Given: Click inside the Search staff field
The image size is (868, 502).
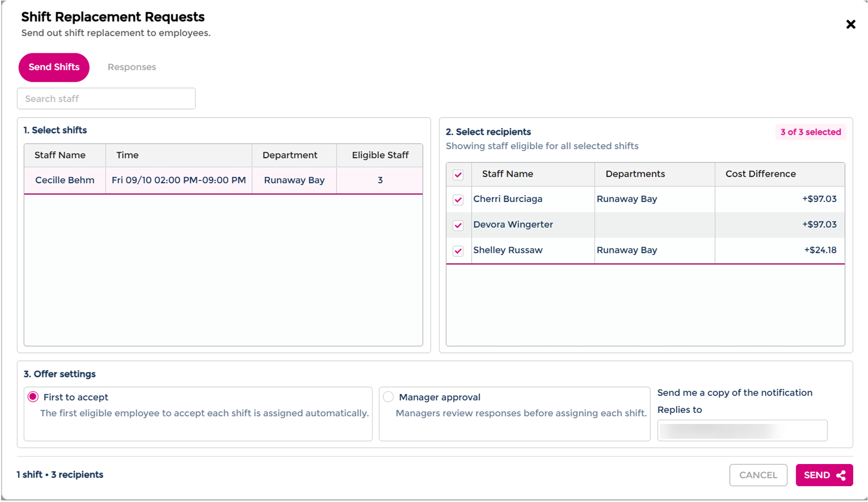Looking at the screenshot, I should click(106, 99).
